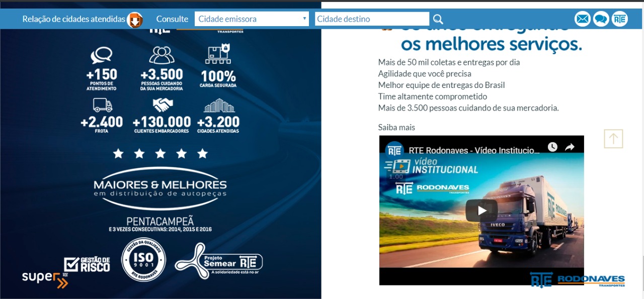Click Relação de cidades atendidas text

coord(74,19)
